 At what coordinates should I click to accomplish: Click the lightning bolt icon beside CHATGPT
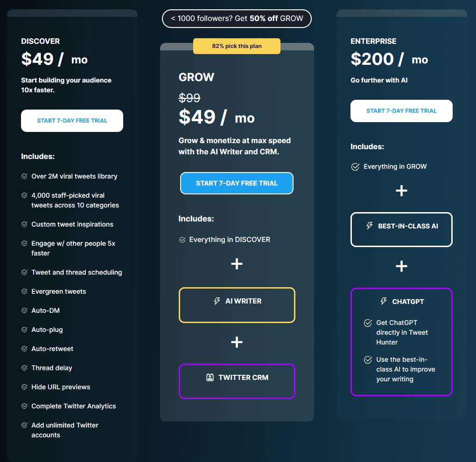[x=383, y=301]
